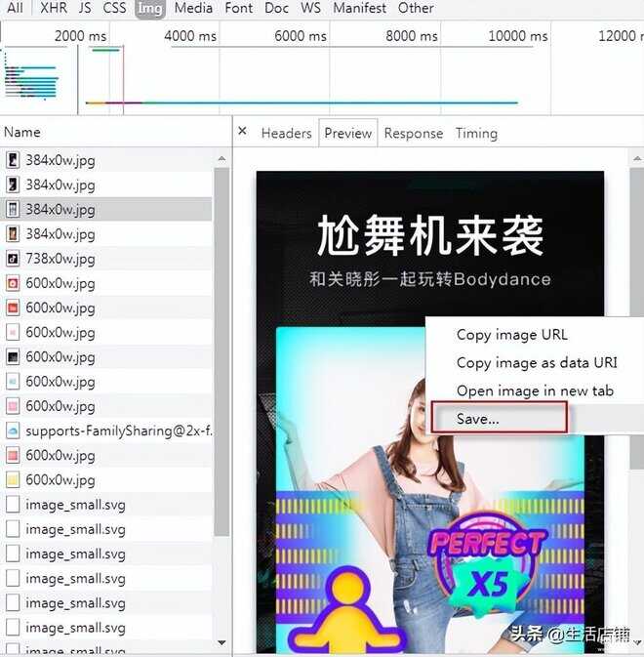Click the last 600x0w.jpg yellow thumbnail icon

[13, 480]
